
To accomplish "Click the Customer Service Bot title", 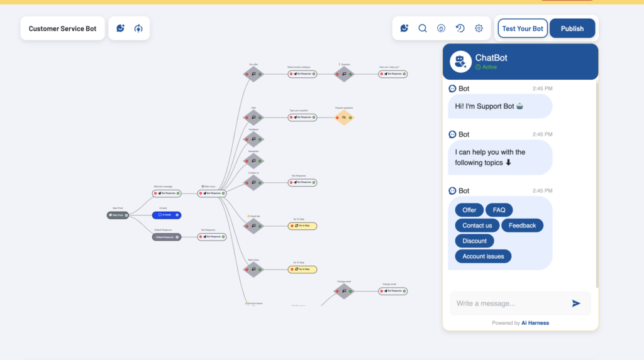I will (x=62, y=28).
